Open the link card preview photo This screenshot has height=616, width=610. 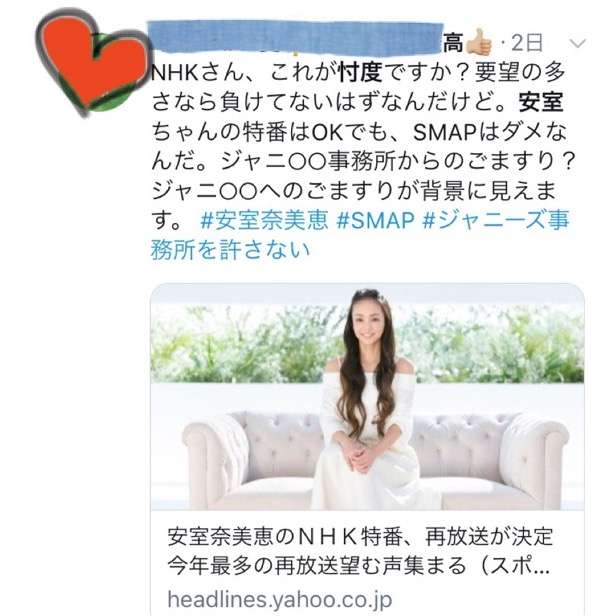point(367,397)
